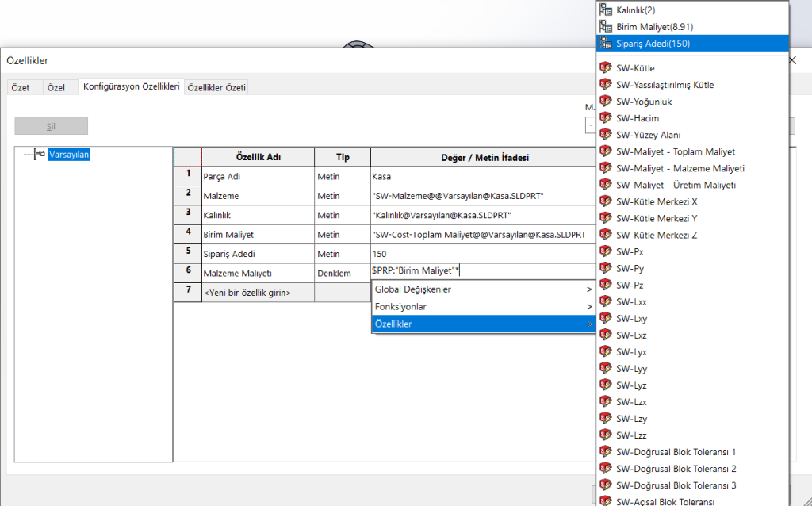Click the SW-Kütle Merkezi X icon
Image resolution: width=812 pixels, height=506 pixels.
pyautogui.click(x=606, y=201)
